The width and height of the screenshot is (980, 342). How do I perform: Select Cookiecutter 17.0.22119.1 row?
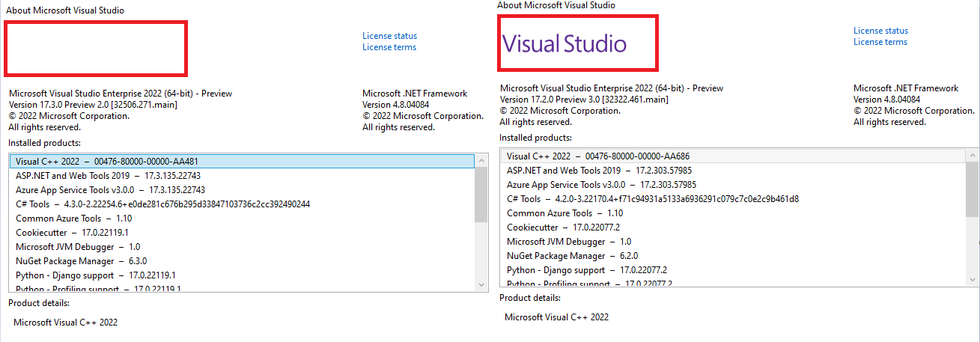[x=242, y=233]
